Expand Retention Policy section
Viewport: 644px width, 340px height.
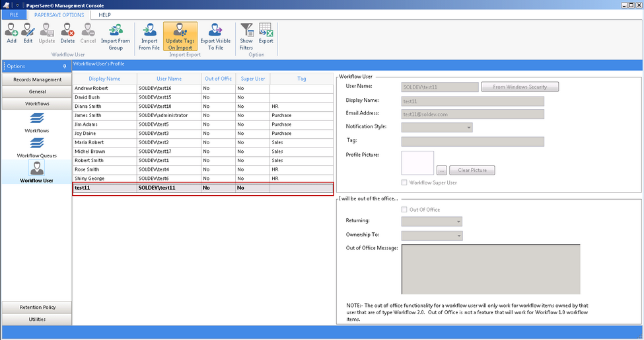pos(37,307)
